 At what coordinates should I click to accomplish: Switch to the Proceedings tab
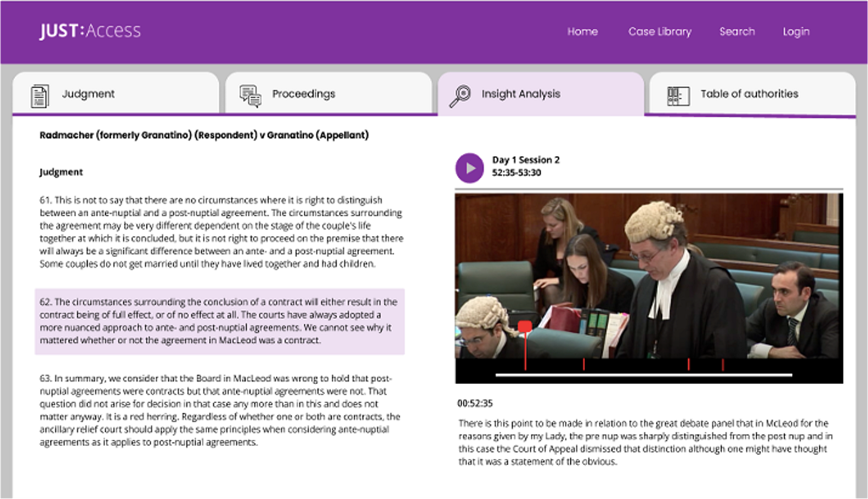pyautogui.click(x=328, y=94)
